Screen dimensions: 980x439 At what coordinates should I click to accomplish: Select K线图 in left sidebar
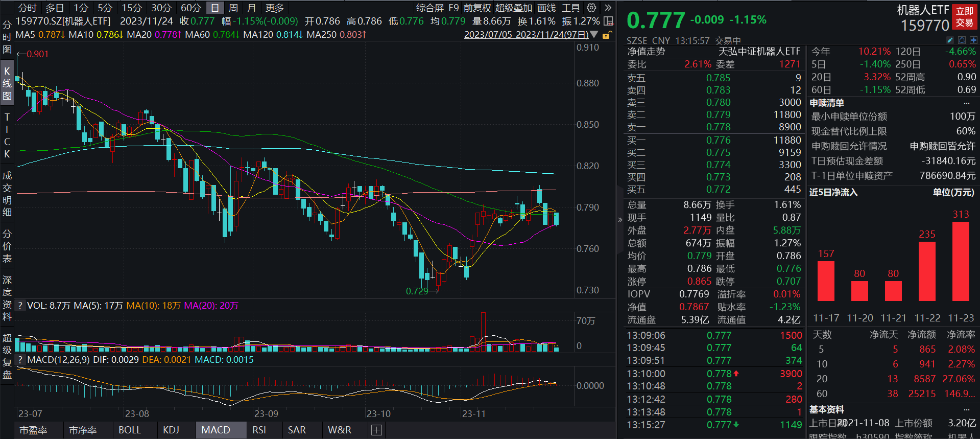point(7,83)
